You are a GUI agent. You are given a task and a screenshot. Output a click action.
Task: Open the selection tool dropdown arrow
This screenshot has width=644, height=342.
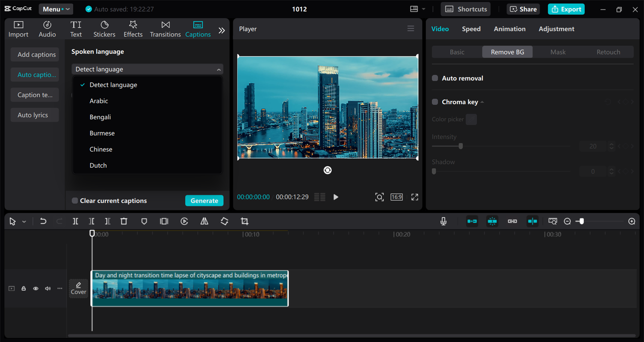coord(24,222)
